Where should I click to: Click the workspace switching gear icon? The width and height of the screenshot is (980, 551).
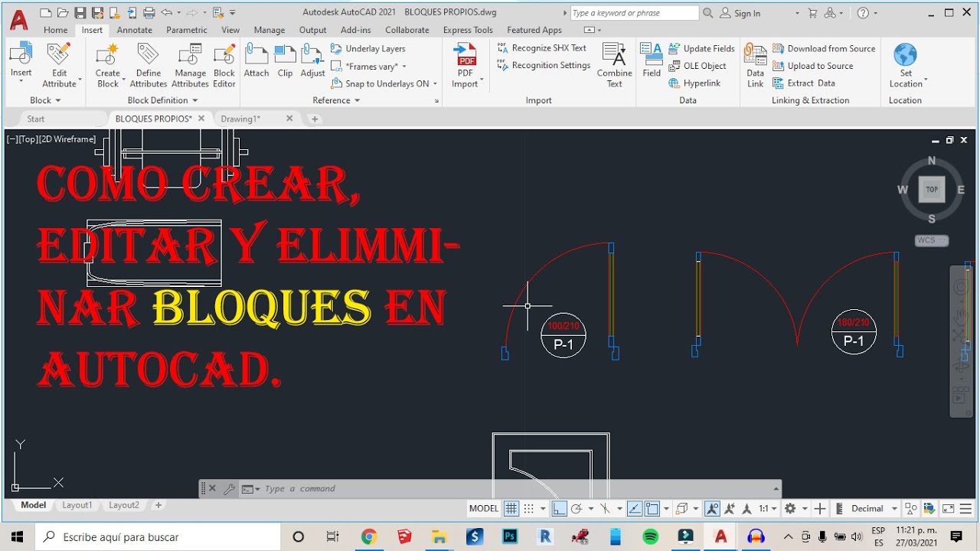pos(791,509)
